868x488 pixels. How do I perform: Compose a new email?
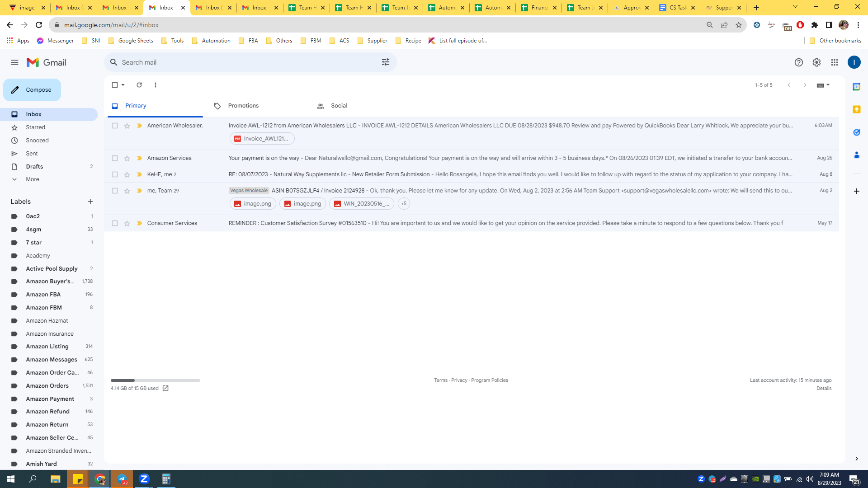tap(32, 90)
